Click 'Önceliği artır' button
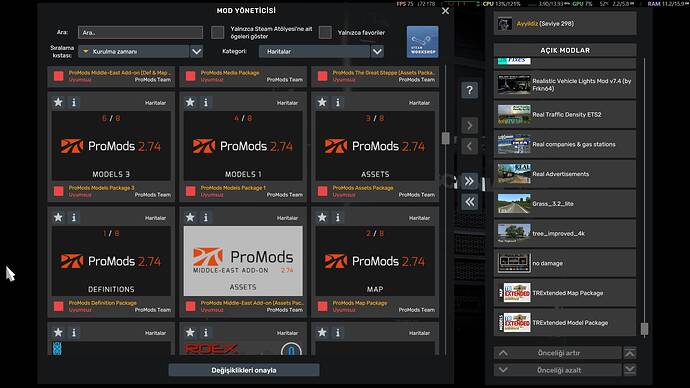 coord(558,353)
